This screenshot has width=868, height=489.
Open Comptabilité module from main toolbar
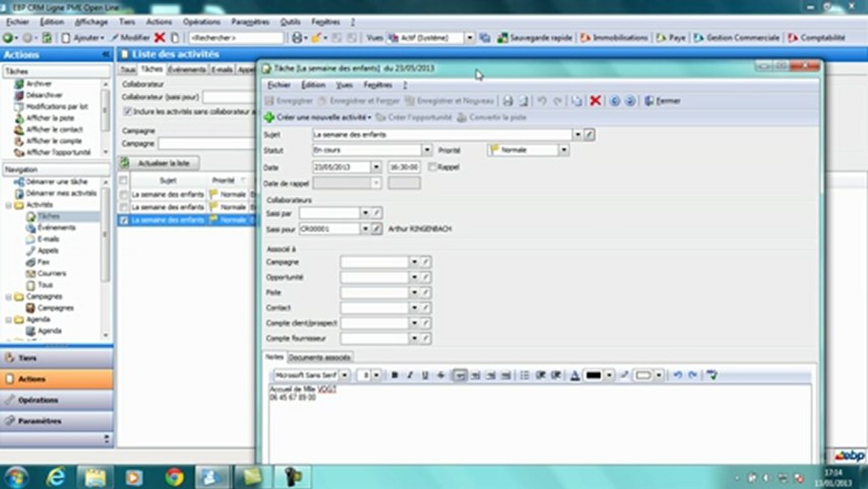[x=816, y=38]
